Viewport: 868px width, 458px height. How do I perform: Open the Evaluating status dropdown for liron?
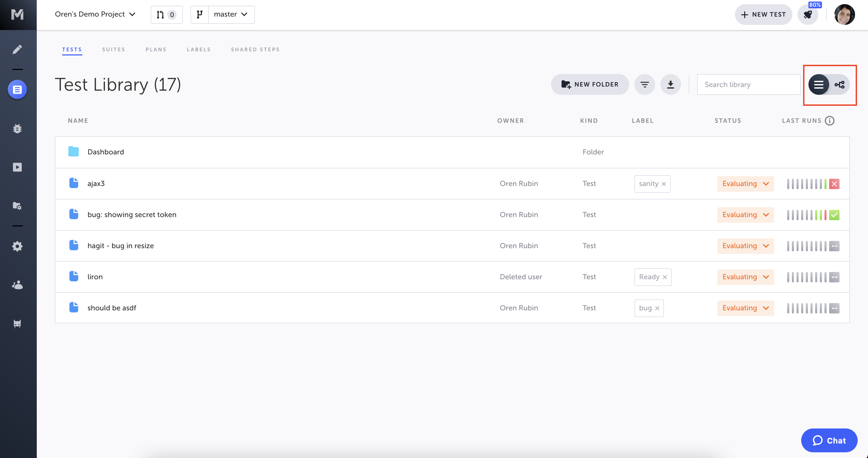coord(745,277)
